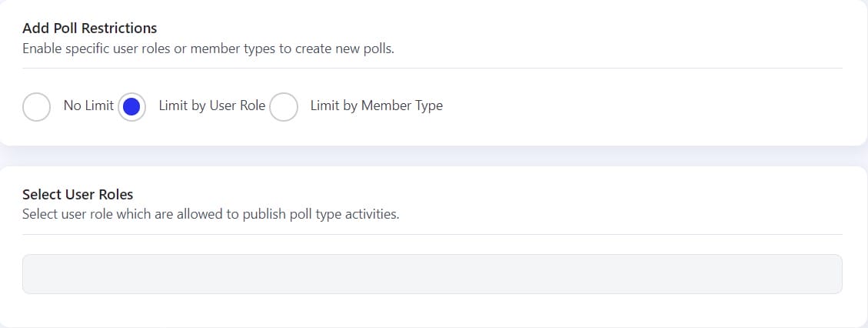
Task: Click the "Limit by Member Type" label text
Action: pos(376,105)
